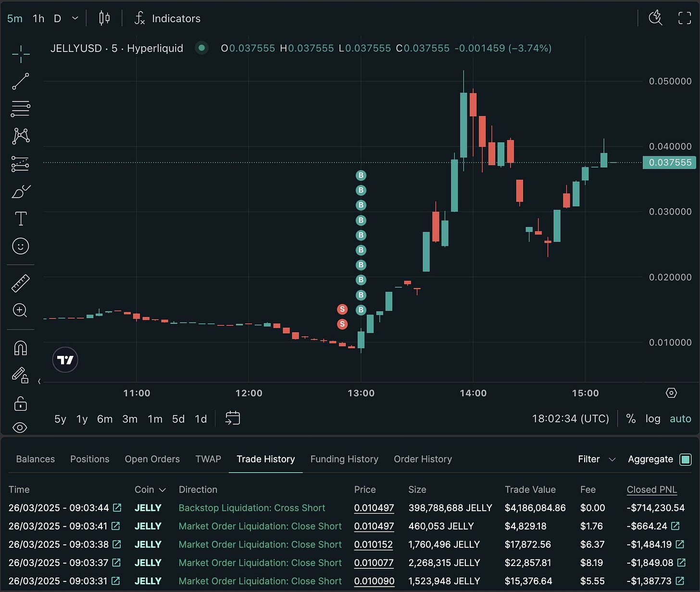This screenshot has height=592, width=700.
Task: Expand the timeframe dropdown chevron
Action: (75, 18)
